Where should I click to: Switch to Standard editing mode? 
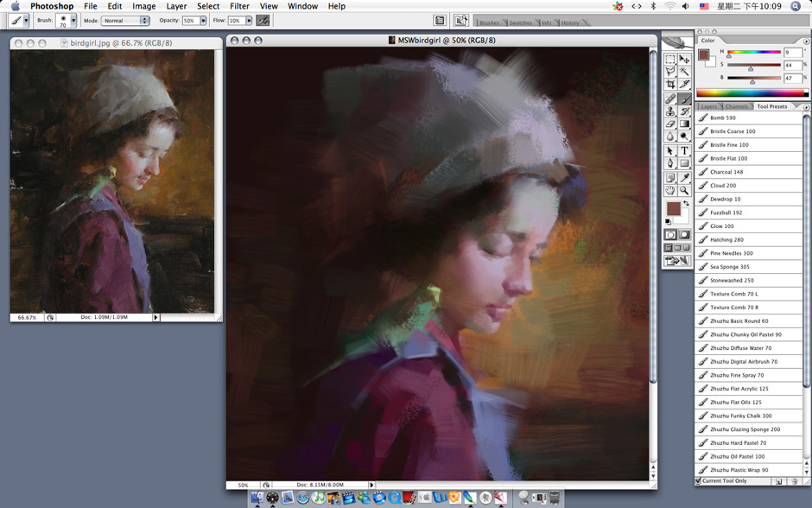coord(670,235)
